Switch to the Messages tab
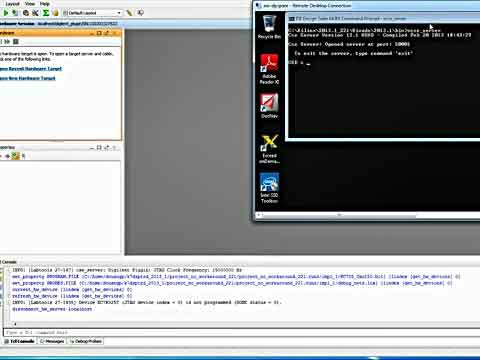The width and height of the screenshot is (480, 360). (52, 341)
